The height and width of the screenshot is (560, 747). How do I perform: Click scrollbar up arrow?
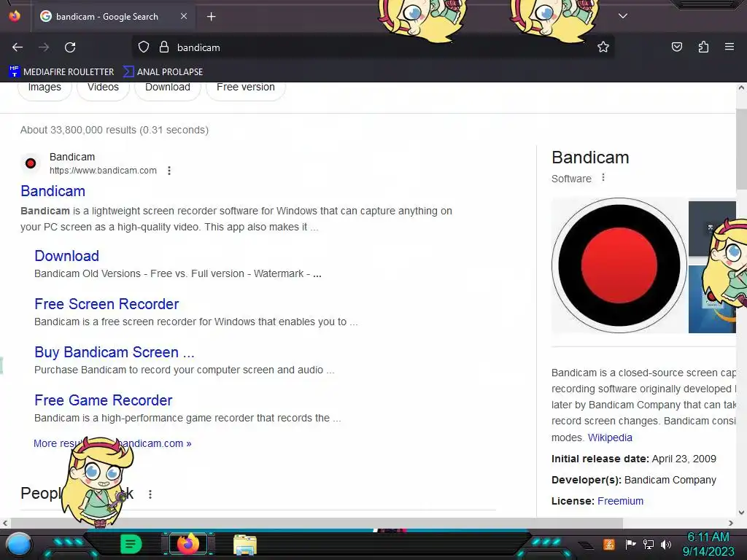(741, 87)
